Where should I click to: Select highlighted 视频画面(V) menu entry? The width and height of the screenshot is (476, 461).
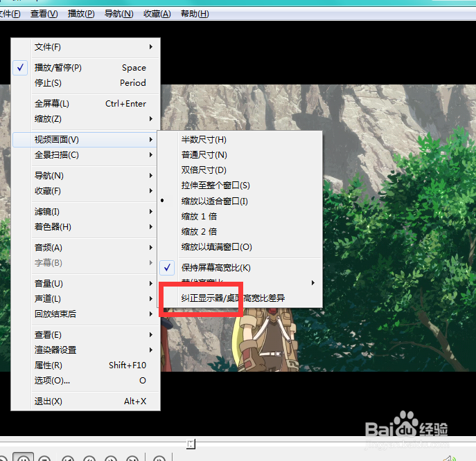click(85, 140)
